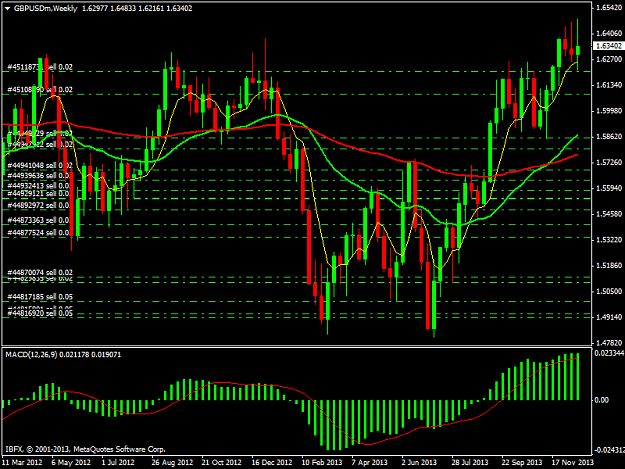Select sell order #44816920 label
Image resolution: width=625 pixels, height=469 pixels.
pos(40,314)
